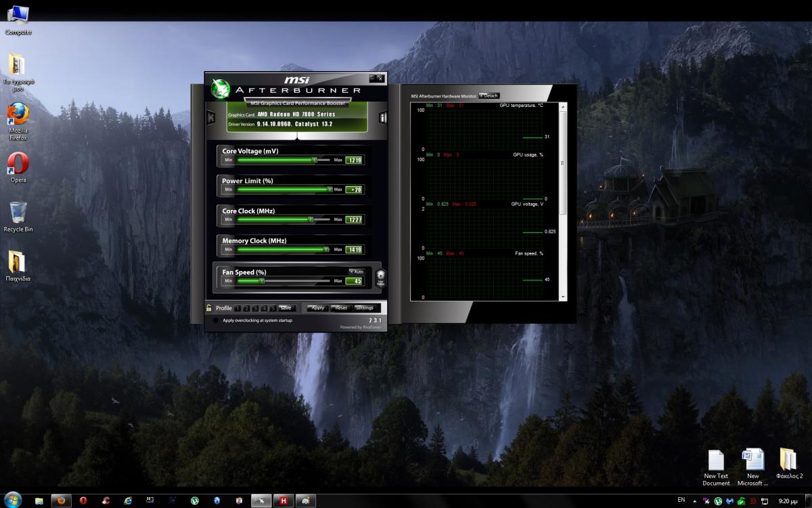Select profile slot 4
Image resolution: width=812 pixels, height=508 pixels.
point(265,308)
